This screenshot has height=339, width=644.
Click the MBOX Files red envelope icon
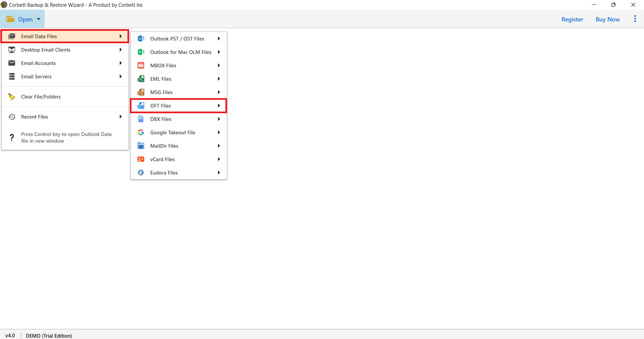(141, 65)
